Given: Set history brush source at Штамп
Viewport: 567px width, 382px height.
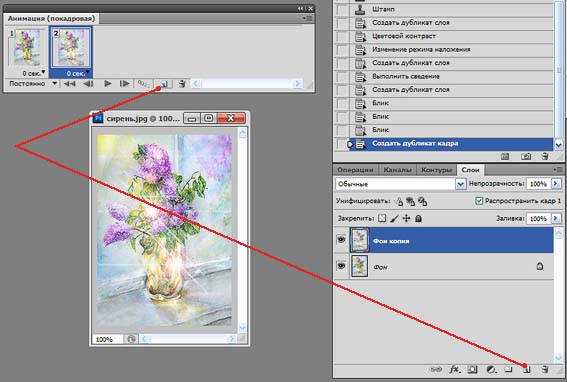Looking at the screenshot, I should (x=341, y=9).
